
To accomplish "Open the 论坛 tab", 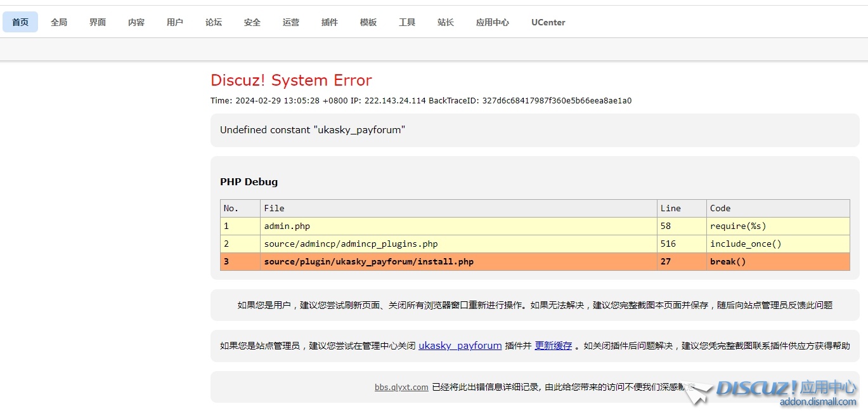I will [214, 22].
